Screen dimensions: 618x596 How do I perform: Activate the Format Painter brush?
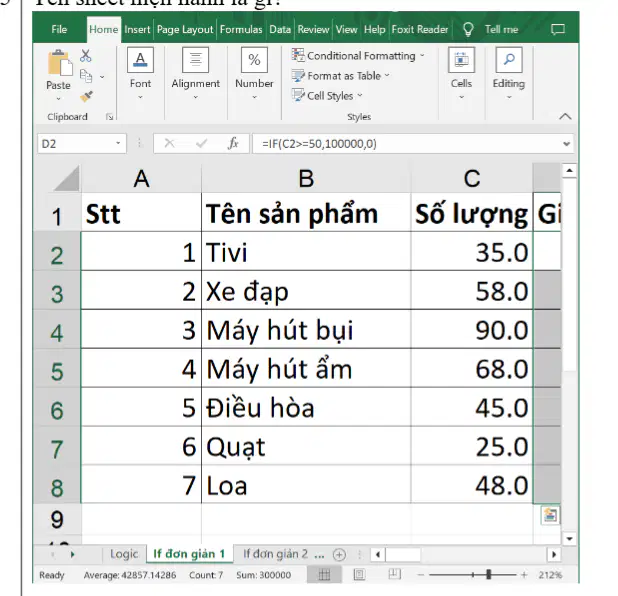86,96
